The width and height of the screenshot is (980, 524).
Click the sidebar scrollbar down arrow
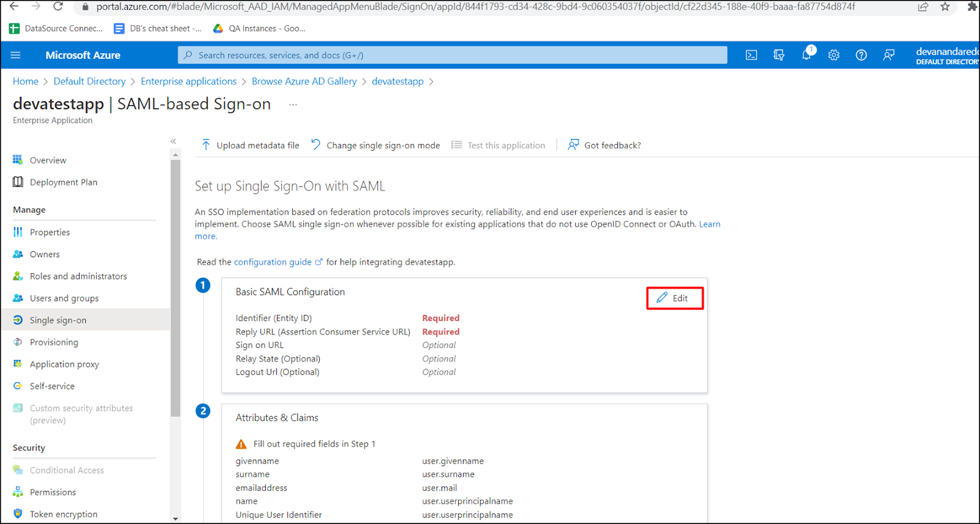[176, 519]
